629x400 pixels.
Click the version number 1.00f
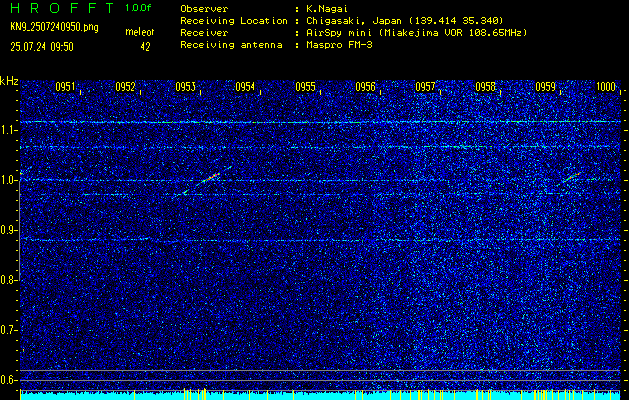tap(138, 8)
